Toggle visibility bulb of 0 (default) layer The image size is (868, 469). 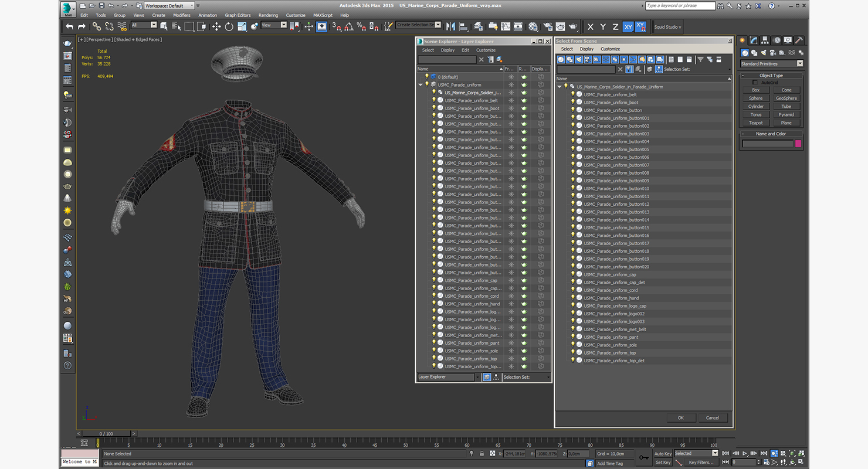click(427, 77)
